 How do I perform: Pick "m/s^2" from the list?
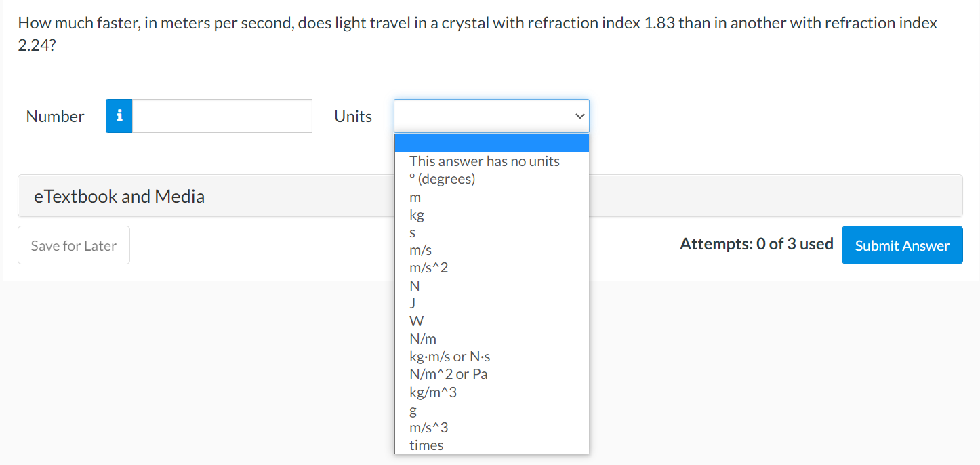pyautogui.click(x=427, y=267)
